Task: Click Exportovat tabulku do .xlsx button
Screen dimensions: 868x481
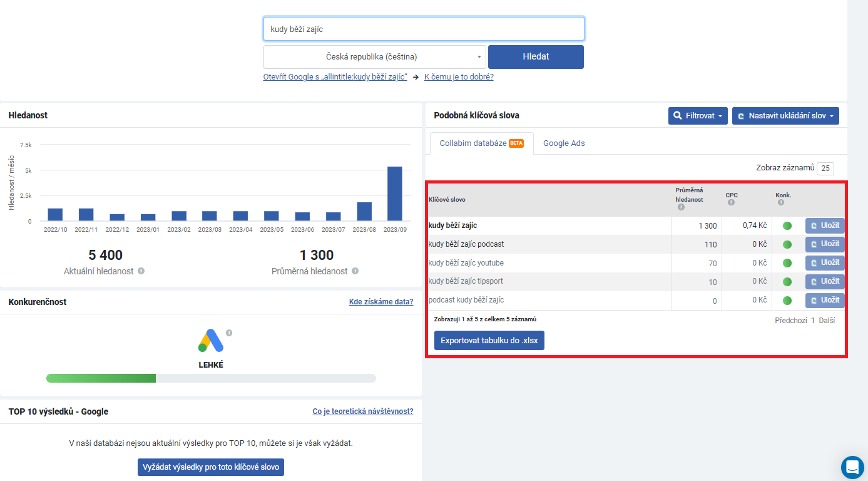Action: coord(489,341)
